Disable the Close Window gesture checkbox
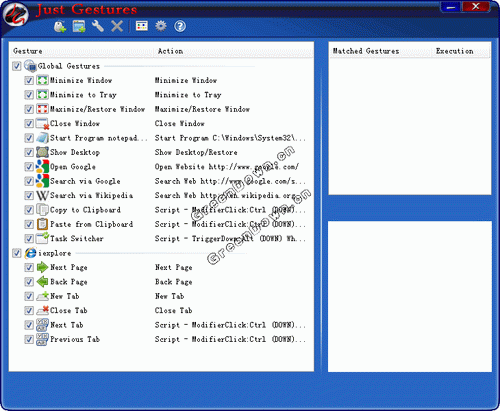 pyautogui.click(x=29, y=124)
